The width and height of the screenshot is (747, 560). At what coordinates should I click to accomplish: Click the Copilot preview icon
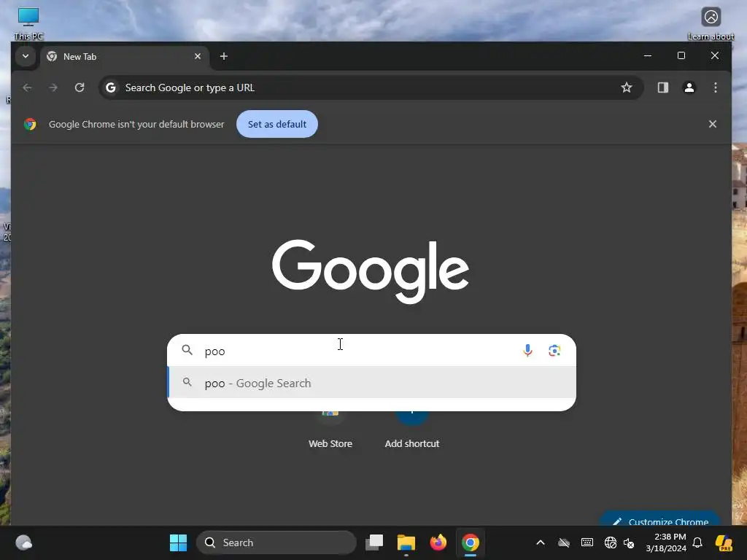[x=724, y=542]
